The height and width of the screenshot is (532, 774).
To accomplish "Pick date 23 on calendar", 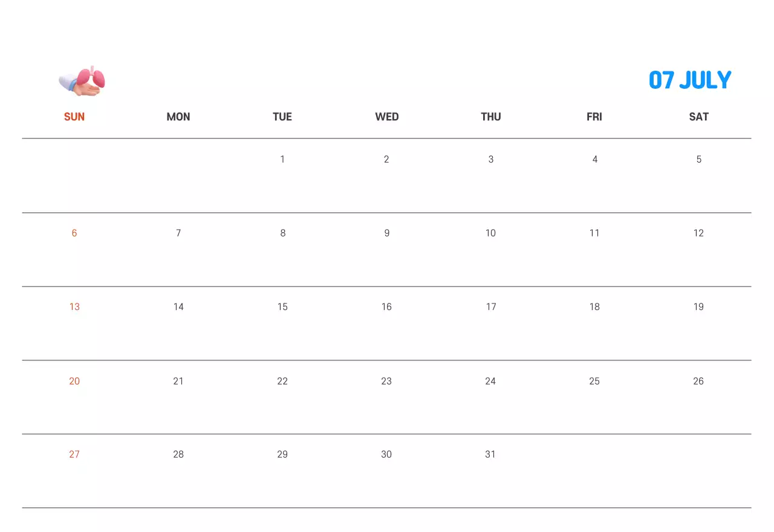I will point(386,381).
